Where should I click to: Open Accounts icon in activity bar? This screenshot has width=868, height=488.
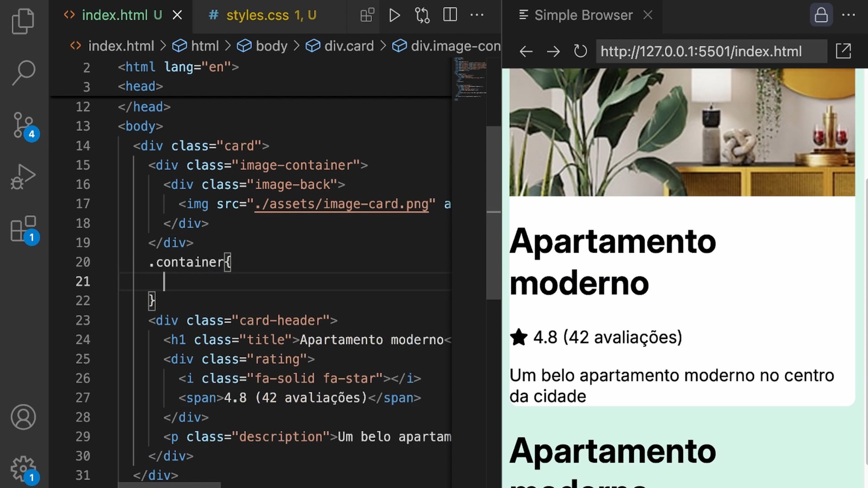[x=23, y=417]
